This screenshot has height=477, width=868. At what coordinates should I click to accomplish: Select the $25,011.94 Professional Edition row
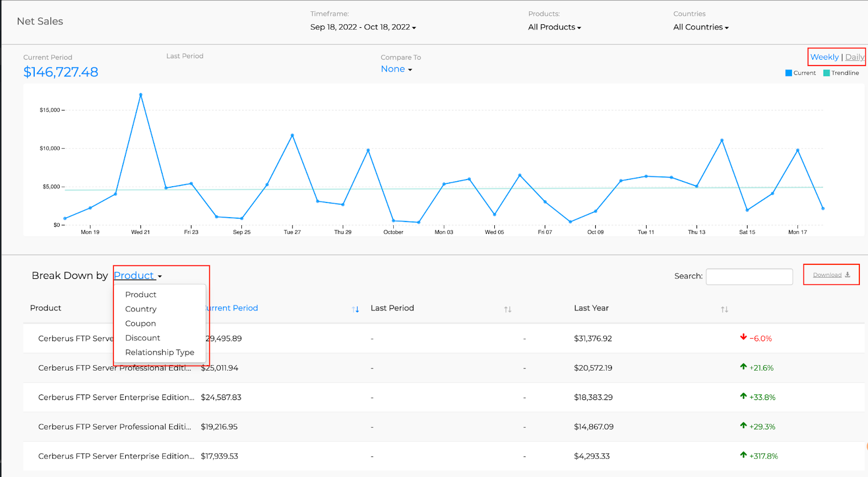(444, 368)
